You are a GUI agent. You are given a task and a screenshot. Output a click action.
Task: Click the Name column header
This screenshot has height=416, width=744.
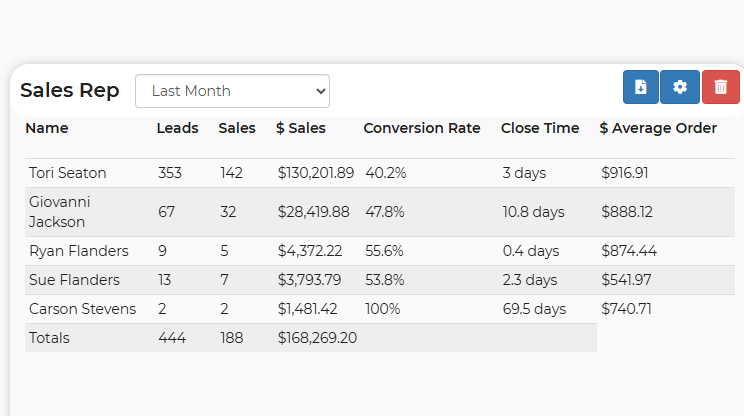[46, 128]
